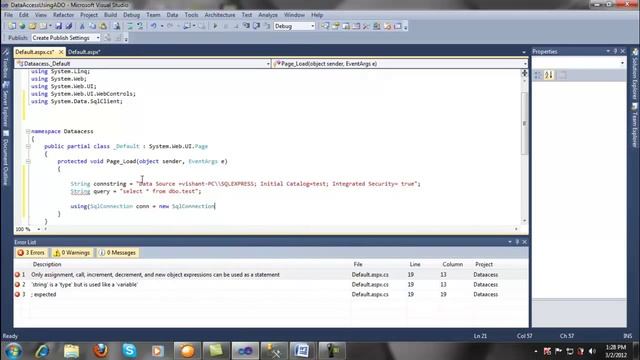Click the editor horizontal scrollbar
640x360 pixels.
281,229
